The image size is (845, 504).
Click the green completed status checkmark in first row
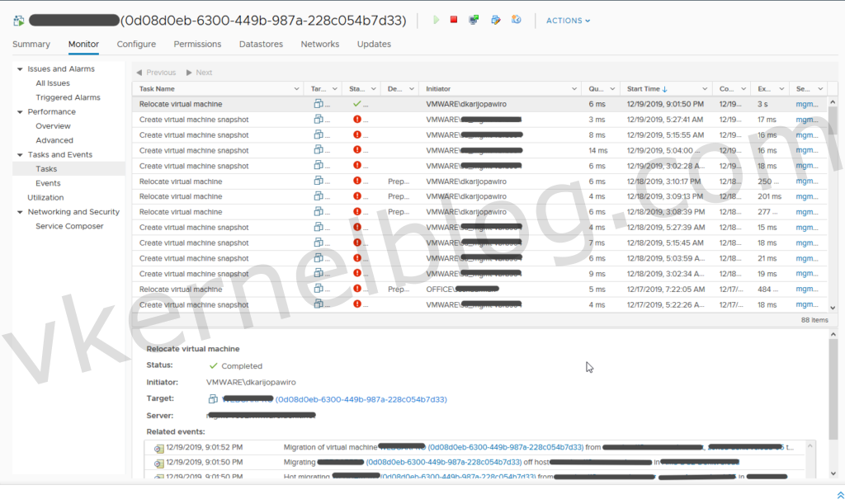tap(356, 104)
